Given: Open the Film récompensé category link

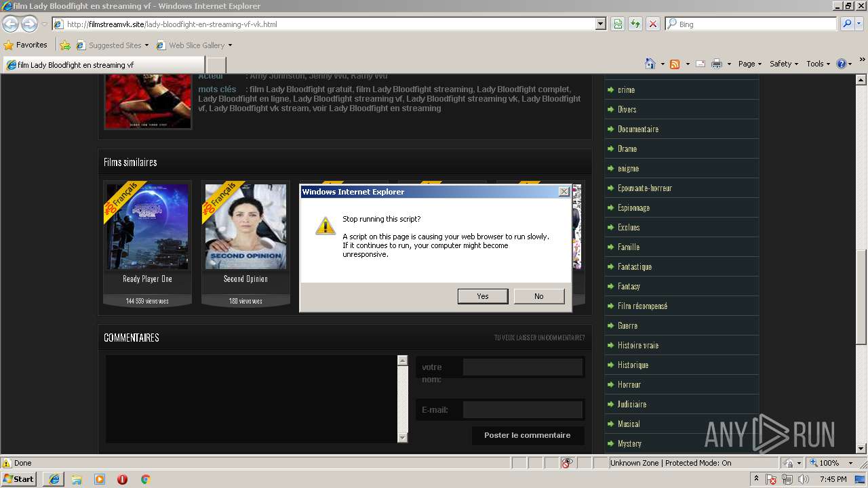Looking at the screenshot, I should pos(643,306).
